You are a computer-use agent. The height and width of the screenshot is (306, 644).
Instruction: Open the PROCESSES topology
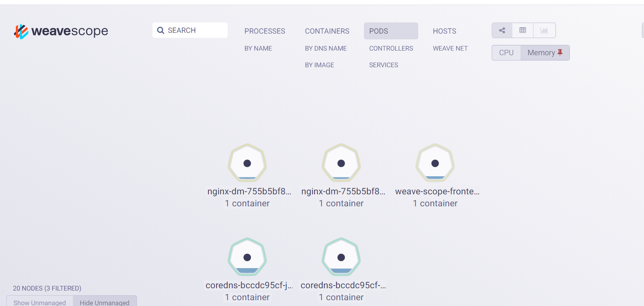click(265, 31)
